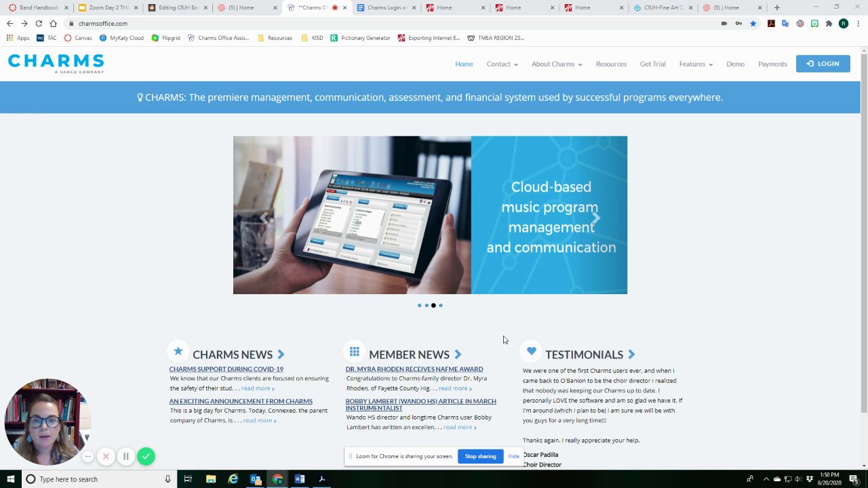Reload the page with the refresh icon
Image resolution: width=868 pixels, height=488 pixels.
39,23
